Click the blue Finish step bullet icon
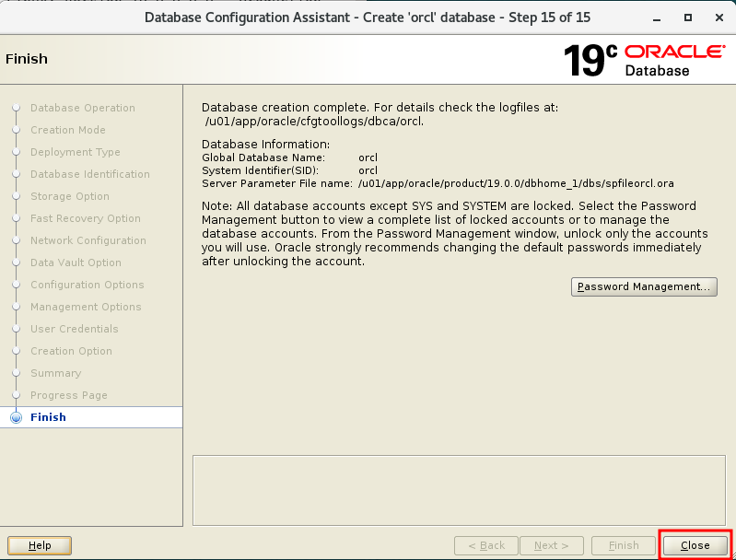The width and height of the screenshot is (736, 560). coord(16,417)
